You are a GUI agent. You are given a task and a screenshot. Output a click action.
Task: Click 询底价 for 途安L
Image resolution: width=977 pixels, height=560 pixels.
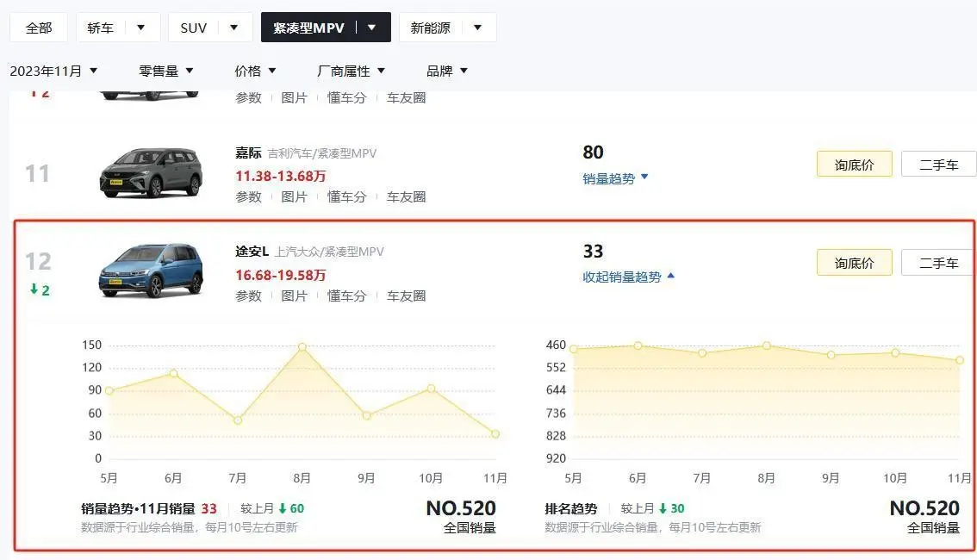[855, 263]
